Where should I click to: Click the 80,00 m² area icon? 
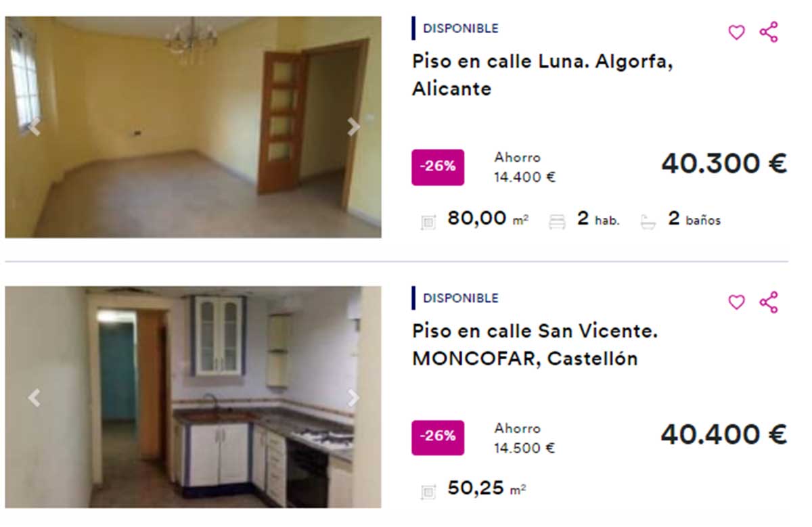point(428,221)
